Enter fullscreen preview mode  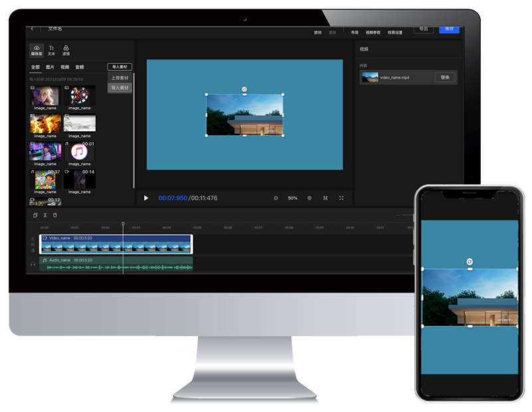coord(341,198)
